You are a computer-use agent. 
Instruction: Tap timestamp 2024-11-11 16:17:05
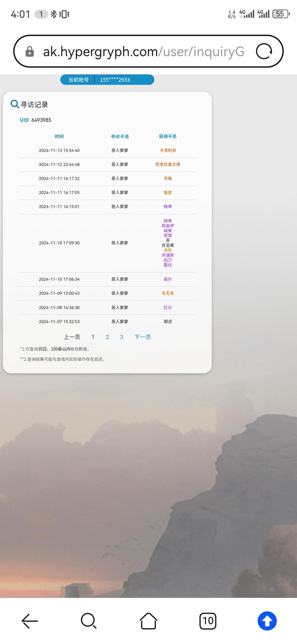(x=59, y=192)
